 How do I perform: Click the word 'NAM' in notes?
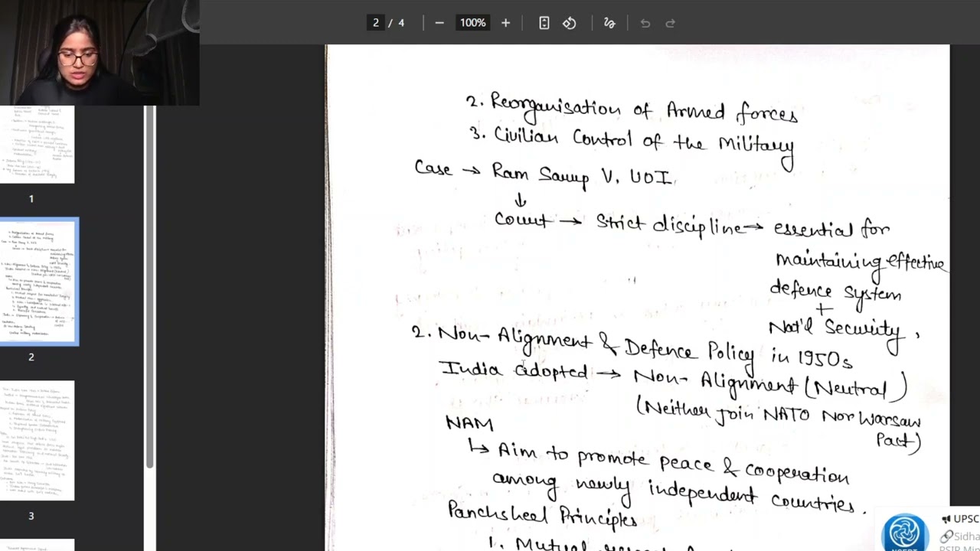pos(469,422)
